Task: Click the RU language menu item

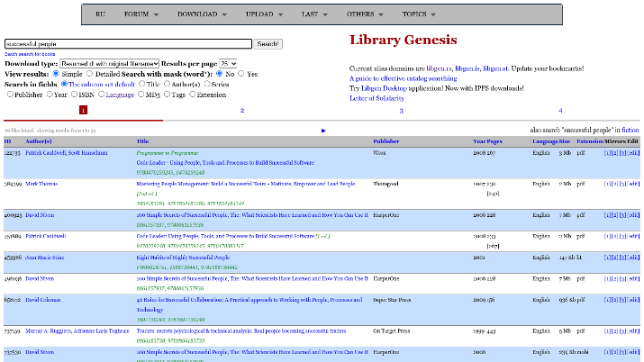Action: 100,14
